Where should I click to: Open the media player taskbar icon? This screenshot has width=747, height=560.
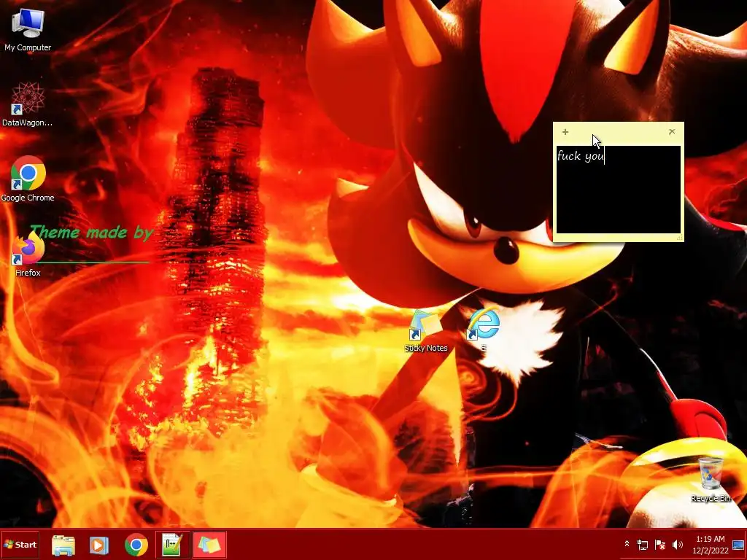98,545
